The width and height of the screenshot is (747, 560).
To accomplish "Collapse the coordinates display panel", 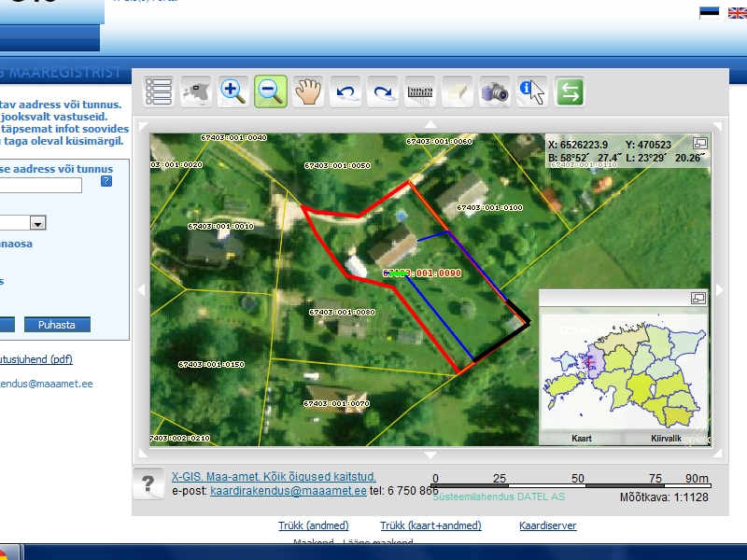I will [x=699, y=144].
